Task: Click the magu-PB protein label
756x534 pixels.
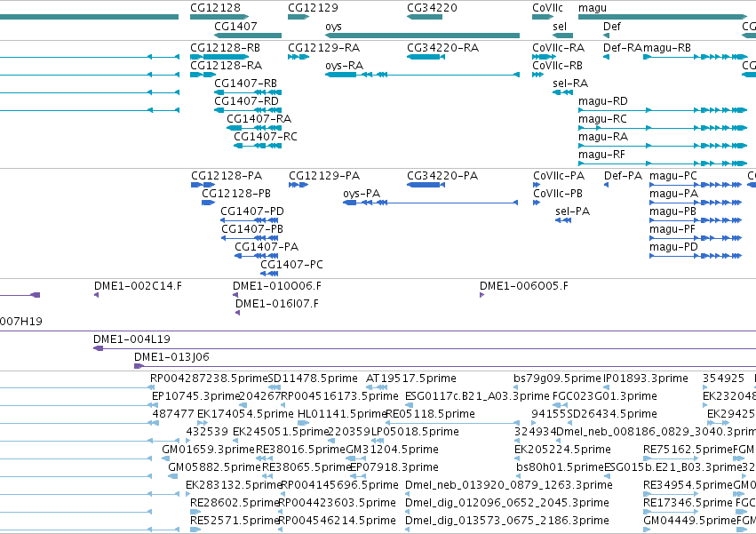Action: [x=672, y=211]
